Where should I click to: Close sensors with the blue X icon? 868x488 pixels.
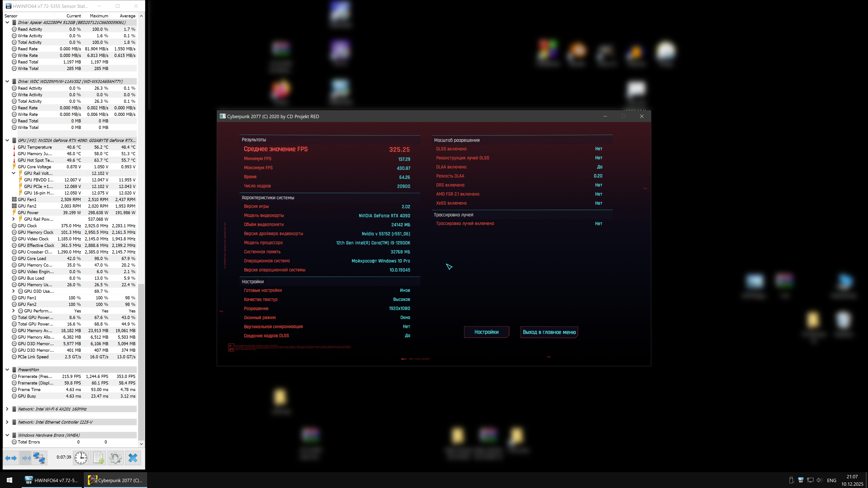(133, 458)
